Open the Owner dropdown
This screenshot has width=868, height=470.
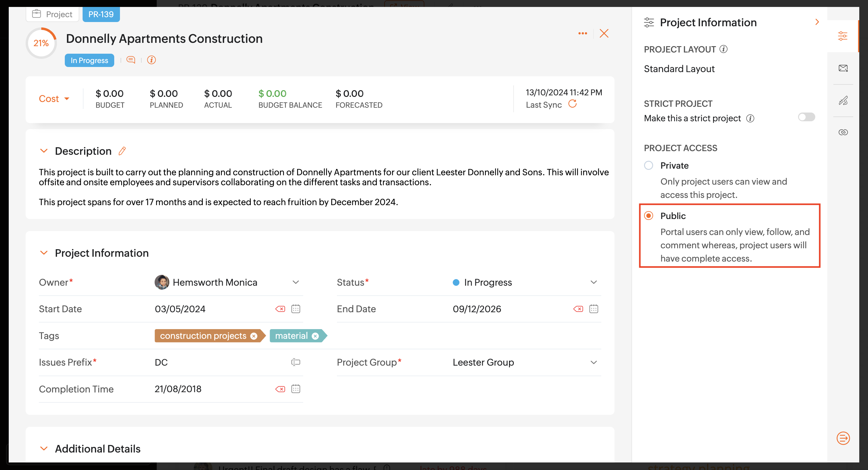pos(295,282)
